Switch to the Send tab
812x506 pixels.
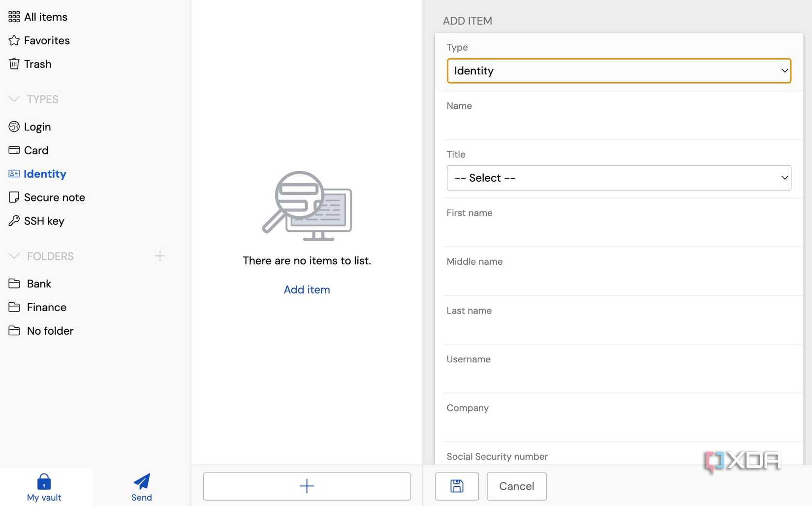tap(142, 487)
